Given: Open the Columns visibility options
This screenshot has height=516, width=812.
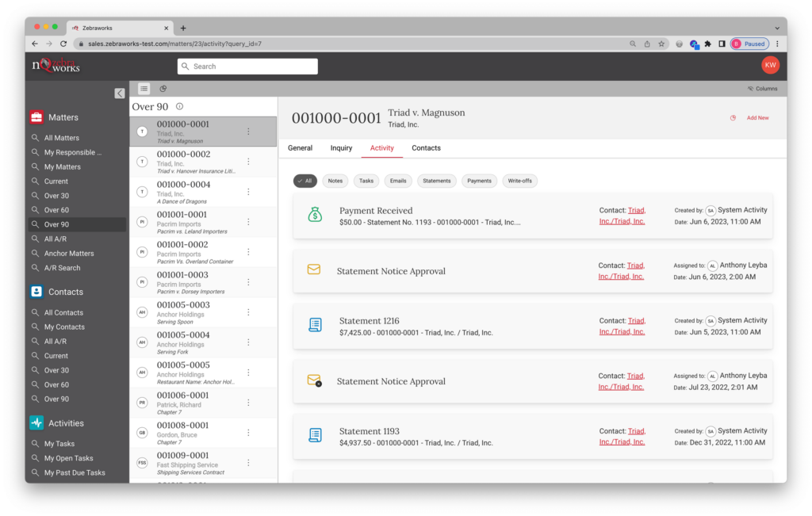Looking at the screenshot, I should pyautogui.click(x=762, y=89).
